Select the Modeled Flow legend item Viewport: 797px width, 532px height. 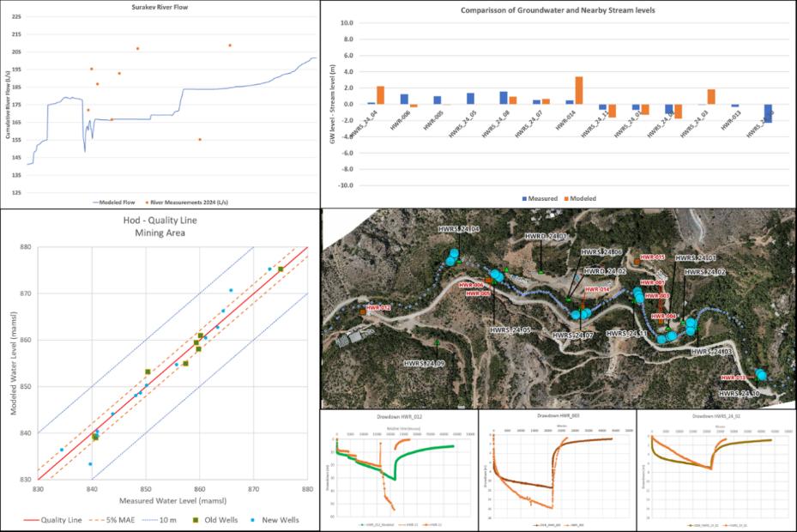[117, 203]
